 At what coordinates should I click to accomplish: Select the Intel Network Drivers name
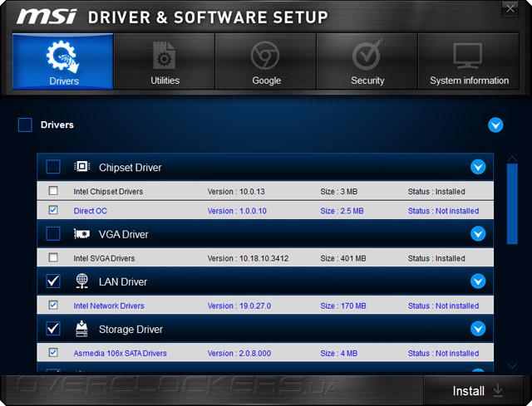[x=109, y=306]
